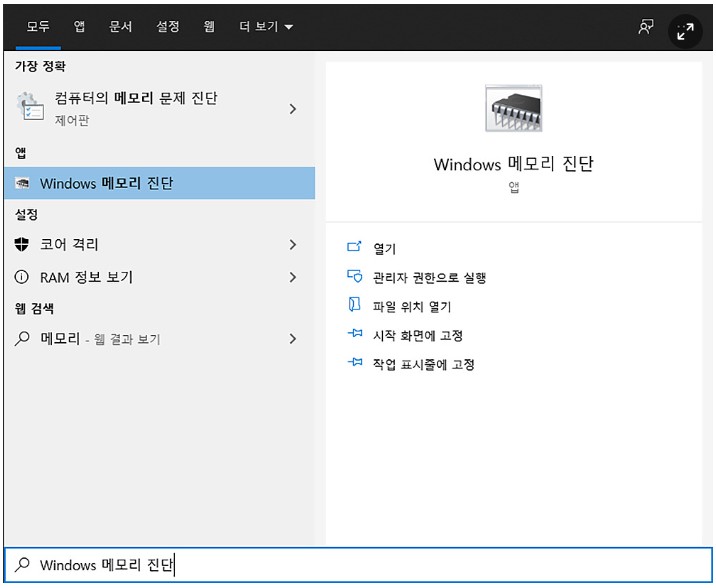The width and height of the screenshot is (716, 588).
Task: Click 열기 to open the app
Action: pyautogui.click(x=384, y=249)
